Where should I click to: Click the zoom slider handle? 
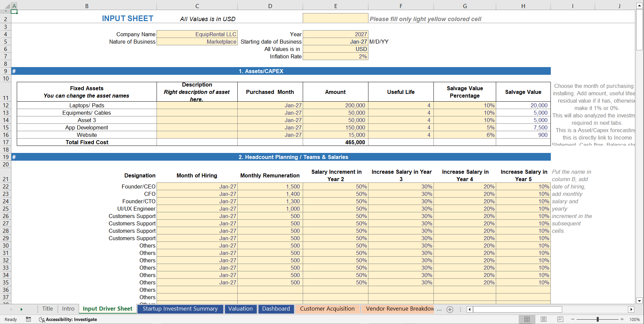(x=598, y=319)
